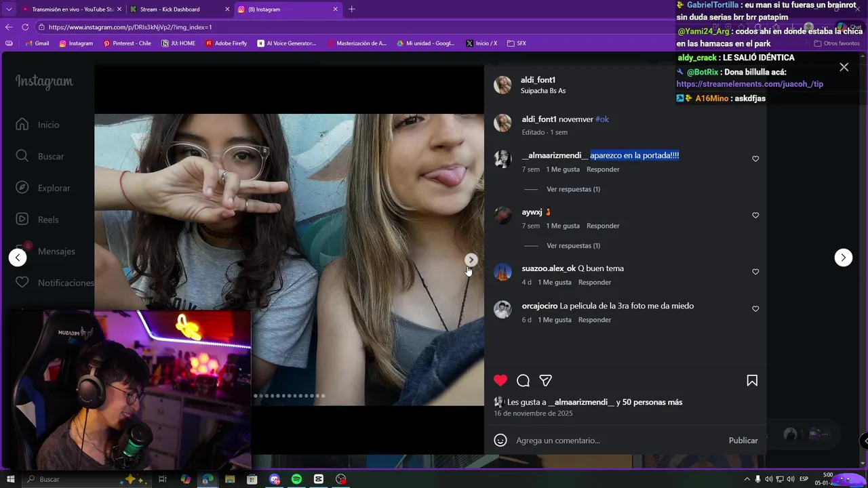Close the Instagram post viewer

pos(844,67)
